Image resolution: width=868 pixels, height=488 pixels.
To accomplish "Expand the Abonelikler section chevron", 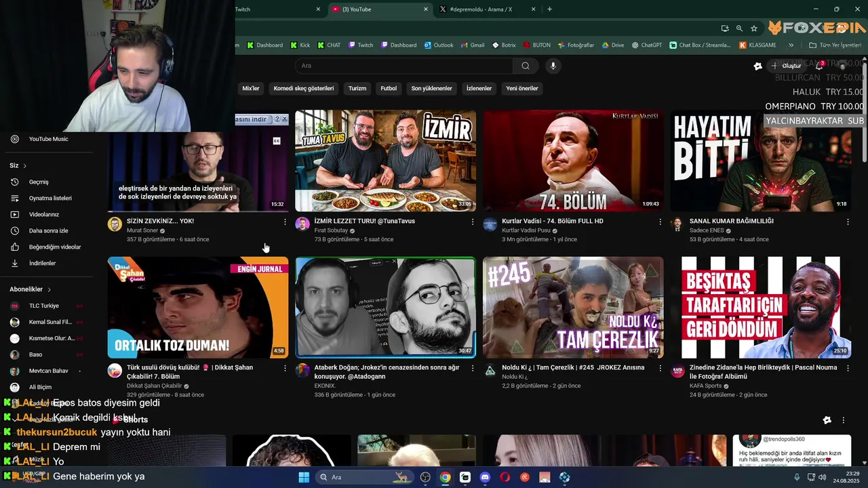I will 49,289.
